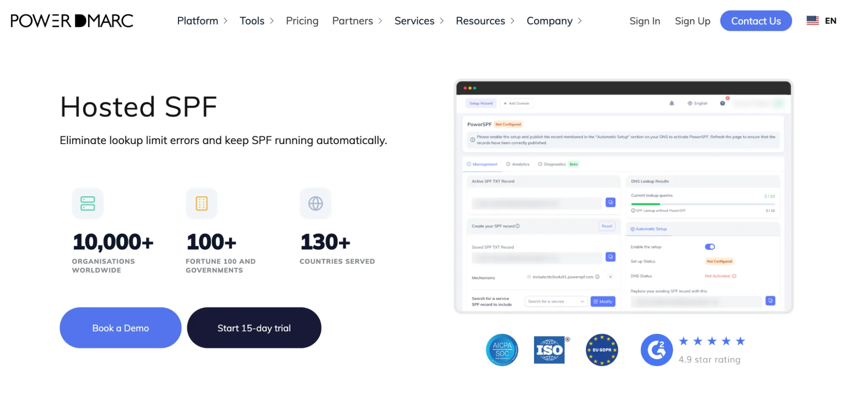Open the Partners menu
Image resolution: width=868 pixels, height=405 pixels.
click(x=353, y=21)
